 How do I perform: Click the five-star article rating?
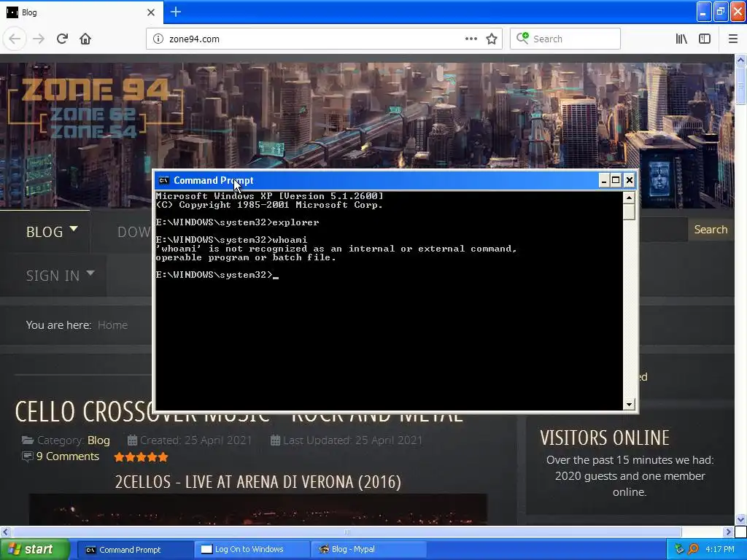(141, 457)
